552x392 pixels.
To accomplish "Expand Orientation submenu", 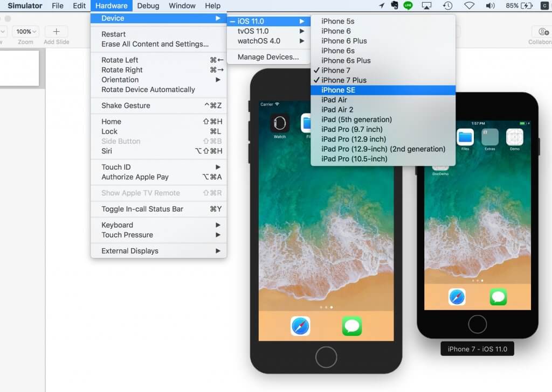I will [x=158, y=80].
